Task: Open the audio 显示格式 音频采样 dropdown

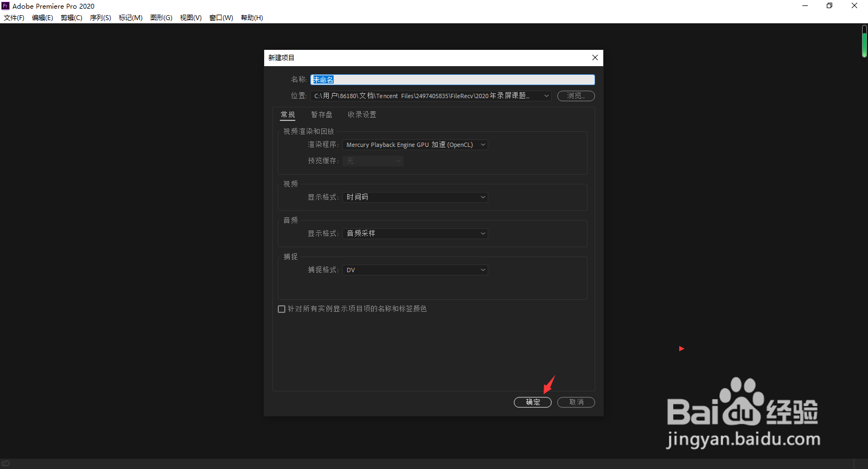Action: 415,234
